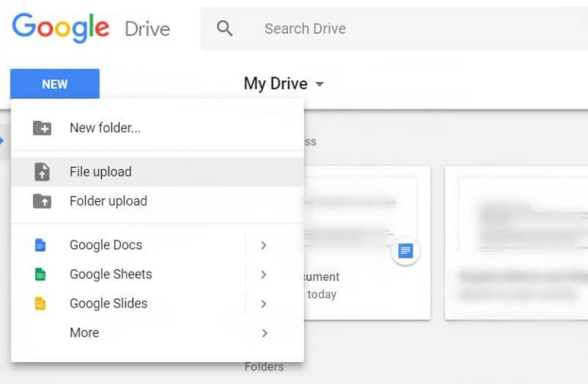Click the search magnifier icon
The width and height of the screenshot is (588, 384).
[224, 28]
